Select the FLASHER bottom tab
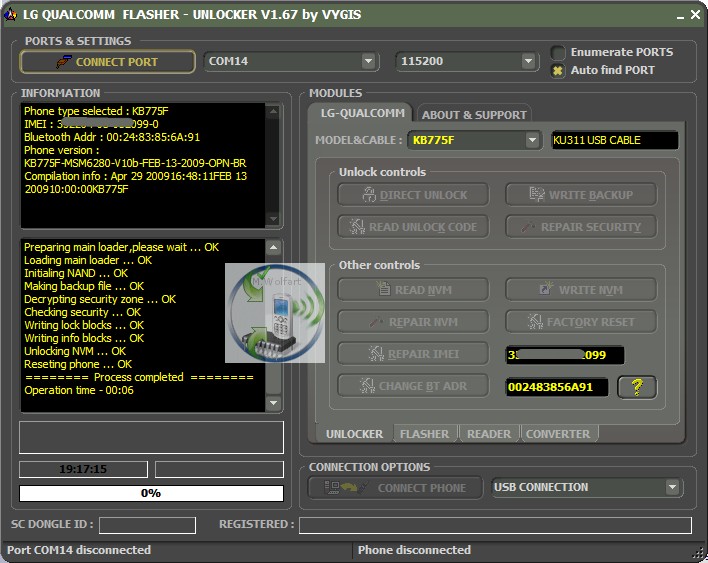 424,434
